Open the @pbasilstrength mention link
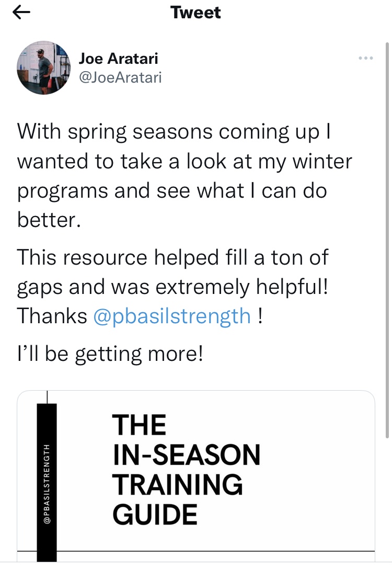Viewport: 392px width, 568px height. pos(171,316)
